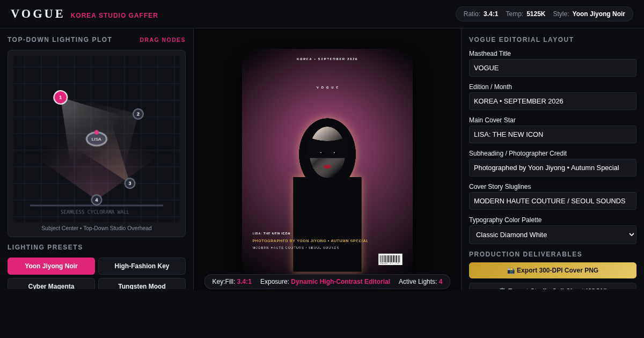Click the "Subject Center • Top-Down Studio Overhead" caption
The height and width of the screenshot is (338, 644).
click(97, 228)
